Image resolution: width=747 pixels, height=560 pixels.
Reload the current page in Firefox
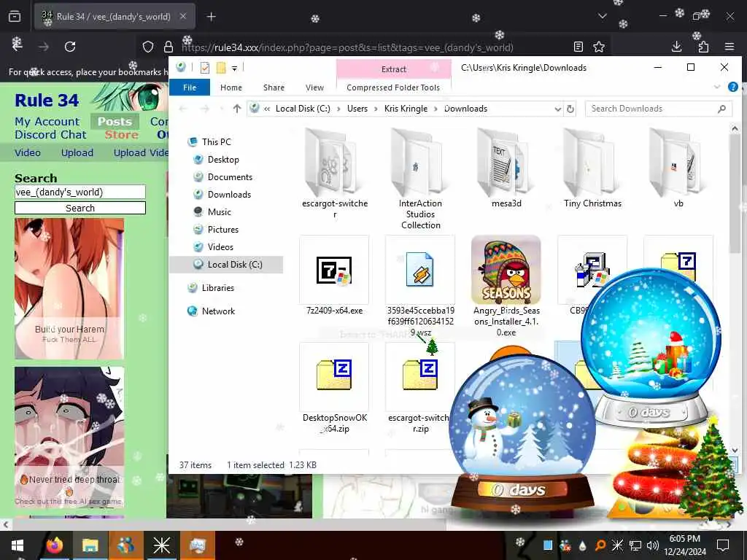70,46
